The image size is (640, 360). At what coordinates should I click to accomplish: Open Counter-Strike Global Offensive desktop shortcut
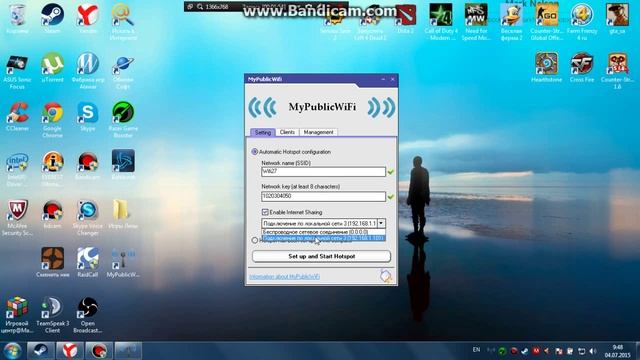click(547, 21)
